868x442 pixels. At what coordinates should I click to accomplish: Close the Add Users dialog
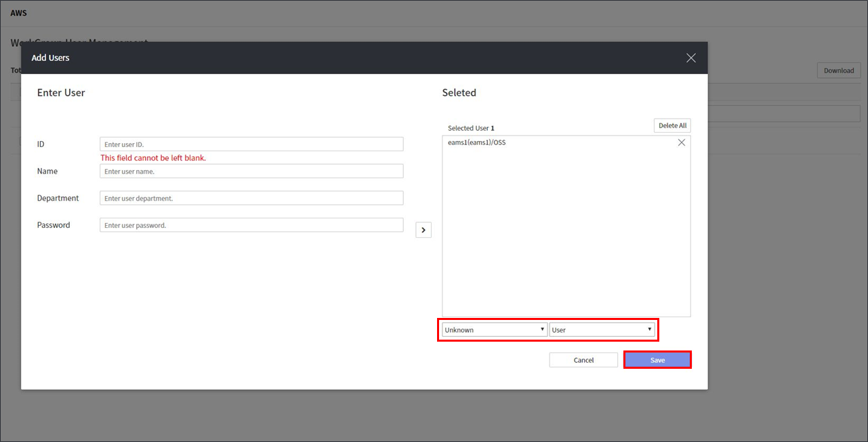click(690, 58)
